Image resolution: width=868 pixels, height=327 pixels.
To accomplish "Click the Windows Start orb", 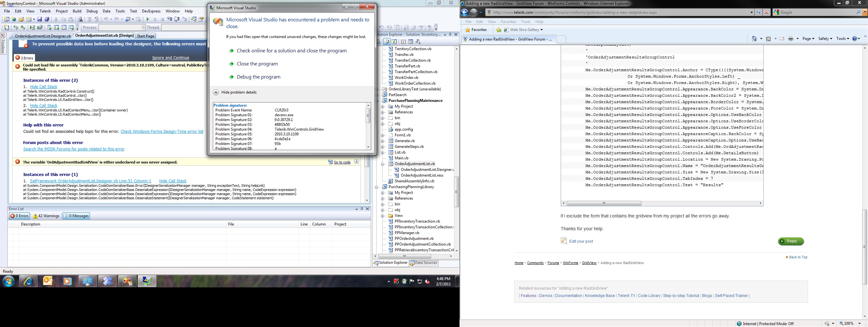I will click(9, 281).
